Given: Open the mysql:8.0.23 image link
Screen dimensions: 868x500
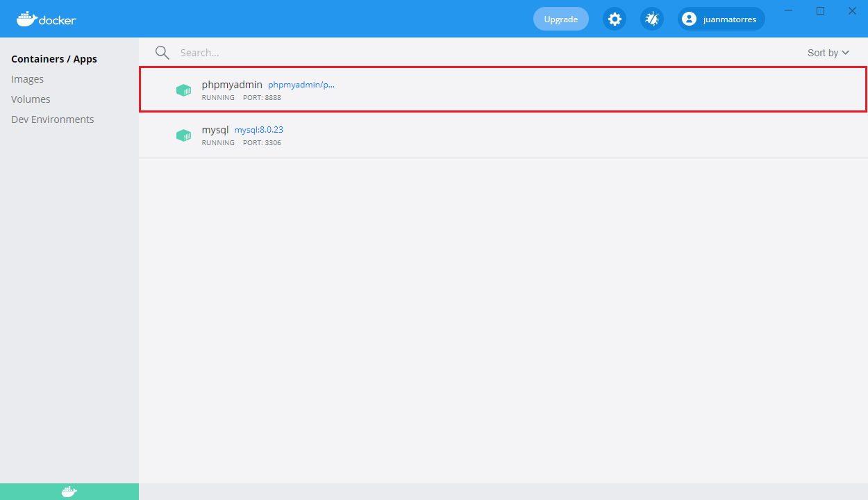Looking at the screenshot, I should 259,130.
